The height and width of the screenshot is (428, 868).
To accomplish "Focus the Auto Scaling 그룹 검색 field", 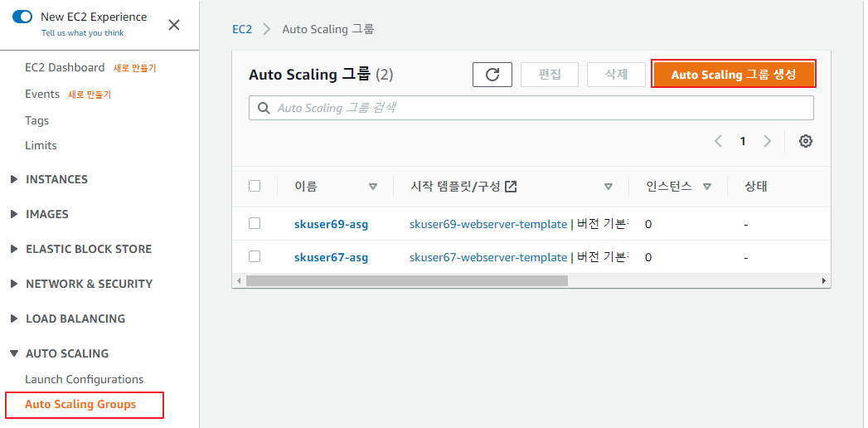I will pyautogui.click(x=531, y=108).
